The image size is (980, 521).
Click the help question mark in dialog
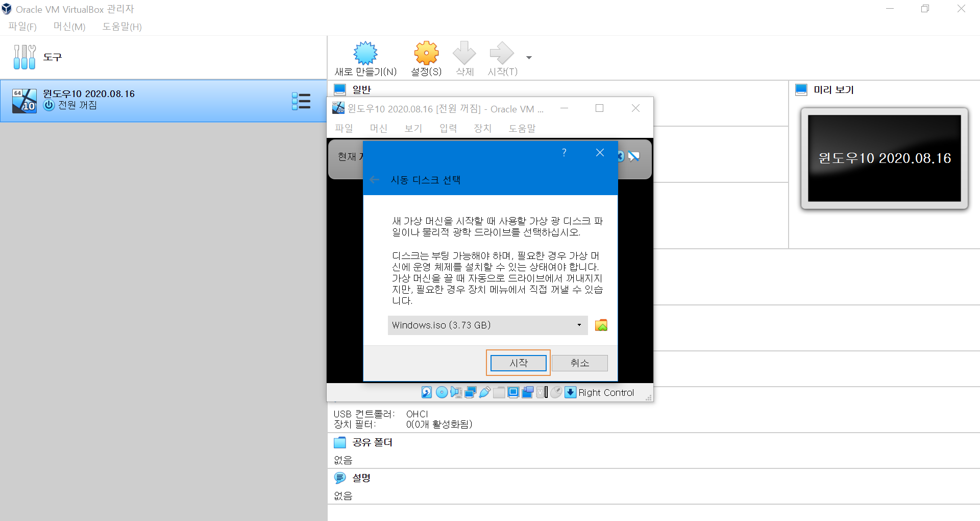pyautogui.click(x=564, y=152)
